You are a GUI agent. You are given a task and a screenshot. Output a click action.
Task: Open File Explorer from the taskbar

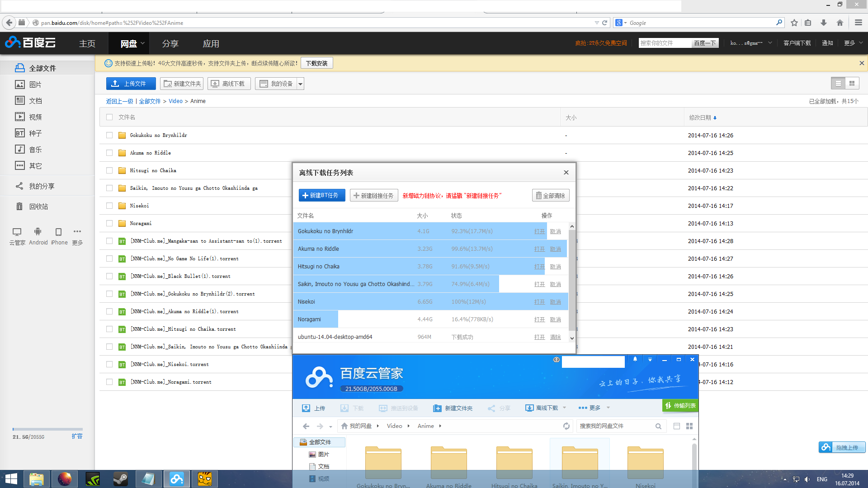[36, 479]
